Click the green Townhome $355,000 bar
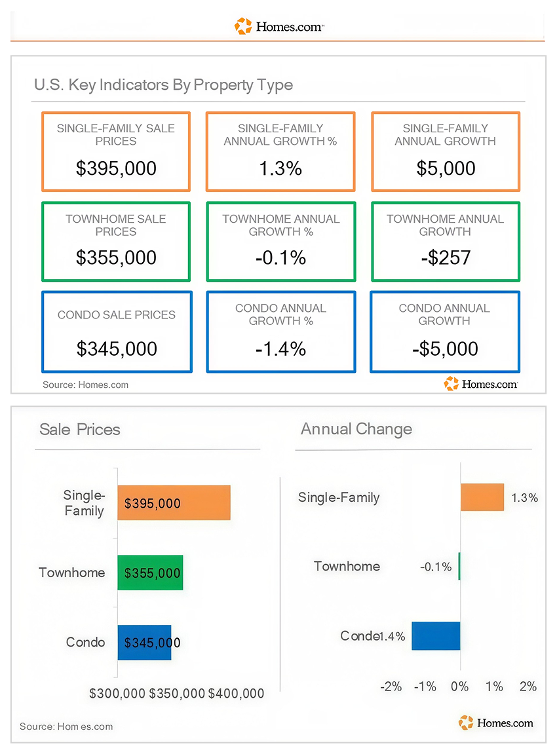 151,573
